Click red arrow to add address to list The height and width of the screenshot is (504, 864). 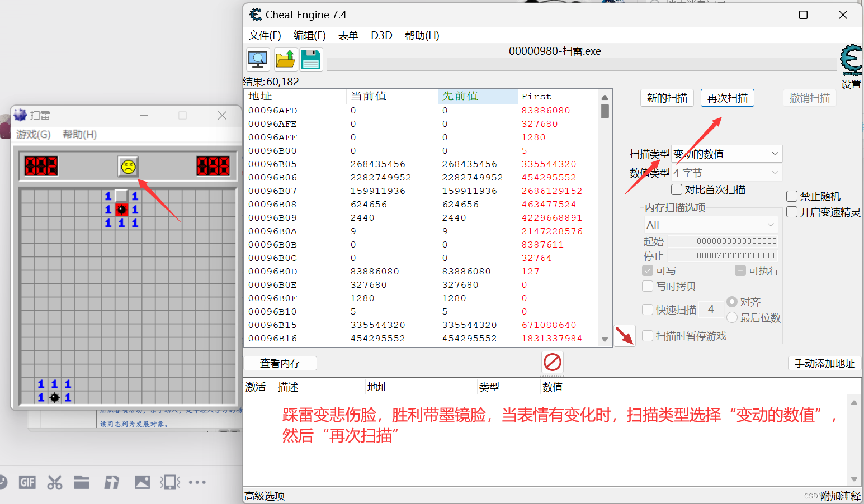[625, 336]
